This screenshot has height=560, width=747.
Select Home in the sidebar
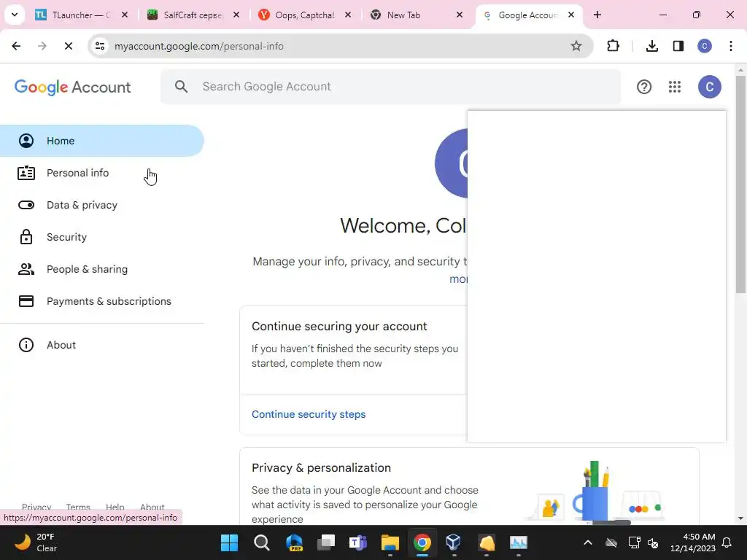pyautogui.click(x=101, y=141)
